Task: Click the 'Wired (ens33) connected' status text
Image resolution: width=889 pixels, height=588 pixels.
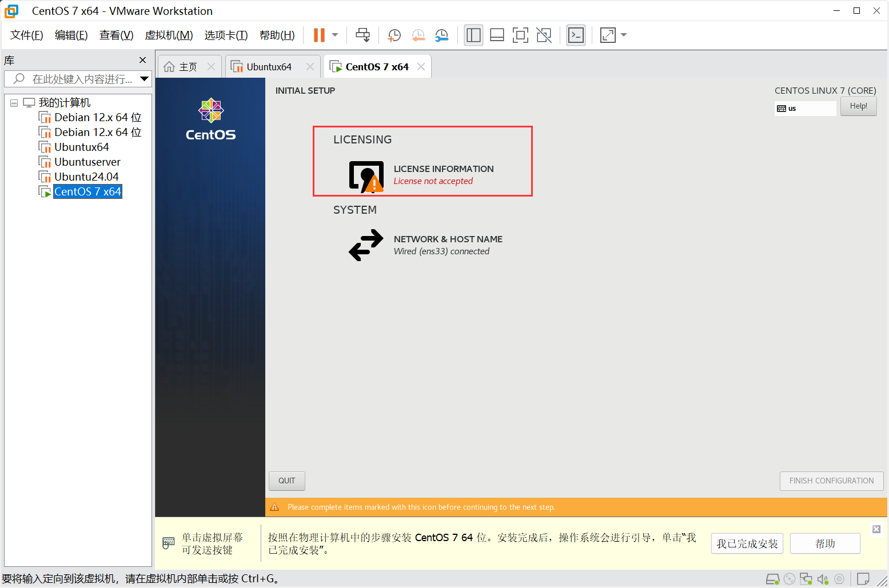Action: (x=441, y=251)
